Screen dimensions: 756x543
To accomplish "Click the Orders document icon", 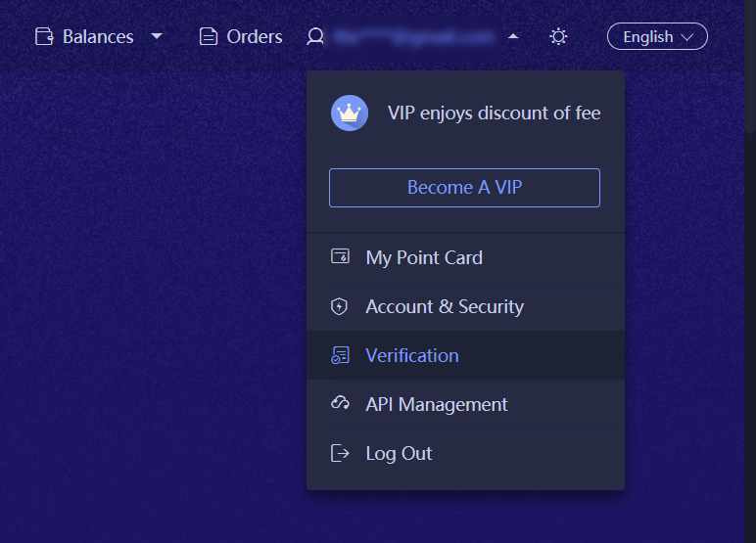I will coord(208,37).
